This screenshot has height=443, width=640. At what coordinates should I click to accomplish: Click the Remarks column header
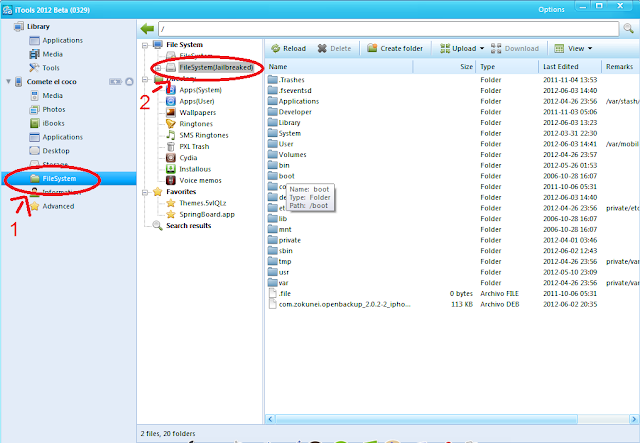coord(620,67)
